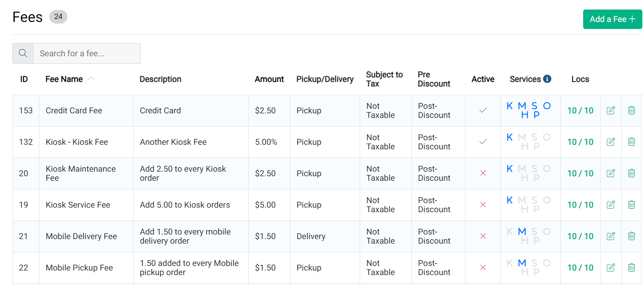
Task: Open the 10 / 10 Locs link for Credit Card Fee
Action: 580,110
